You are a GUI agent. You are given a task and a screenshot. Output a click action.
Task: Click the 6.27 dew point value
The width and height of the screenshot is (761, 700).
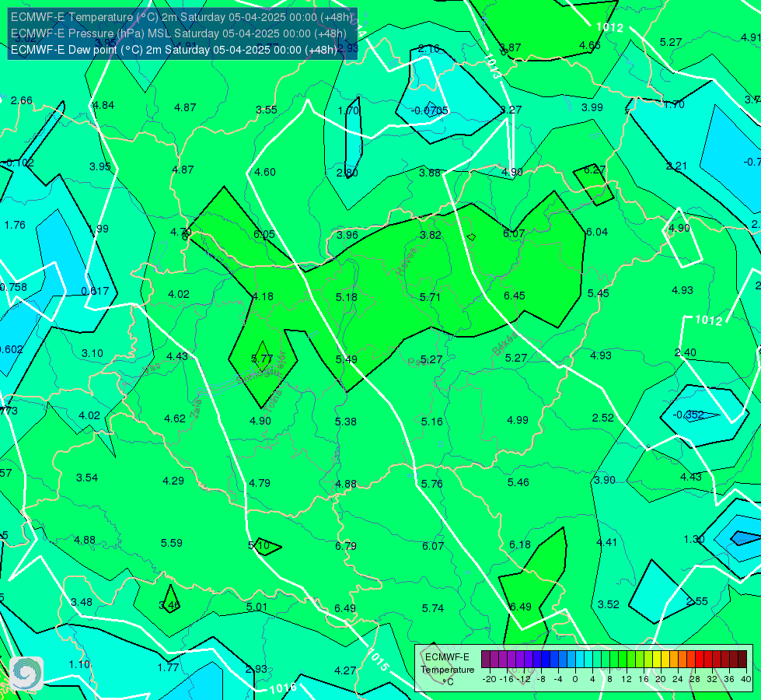coord(595,170)
